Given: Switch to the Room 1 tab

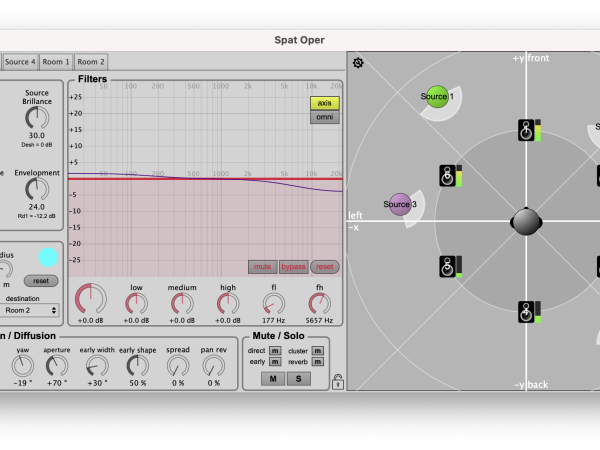Looking at the screenshot, I should pos(56,62).
